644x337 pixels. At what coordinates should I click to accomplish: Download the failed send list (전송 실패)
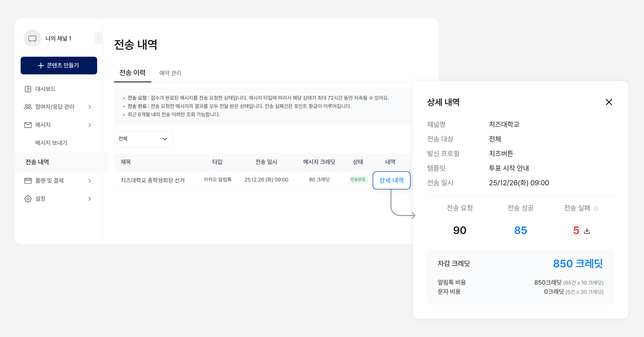tap(587, 231)
